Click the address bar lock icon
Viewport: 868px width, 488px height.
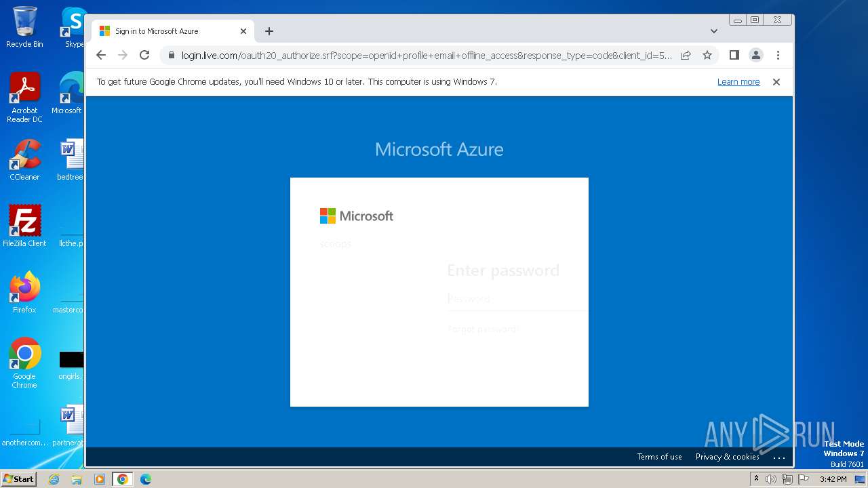click(x=171, y=55)
